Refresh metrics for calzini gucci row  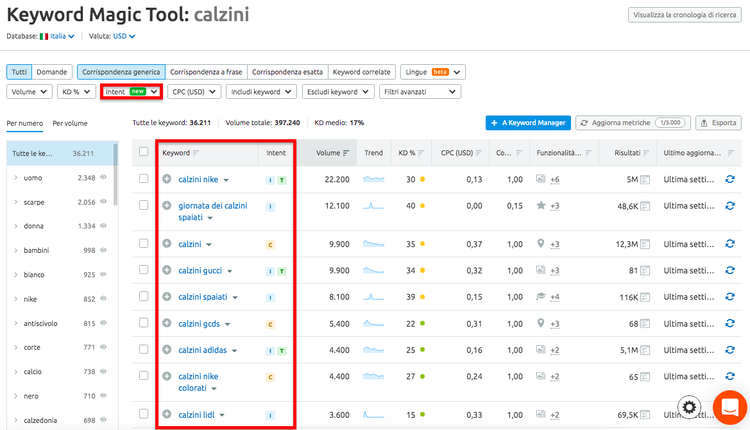click(730, 270)
